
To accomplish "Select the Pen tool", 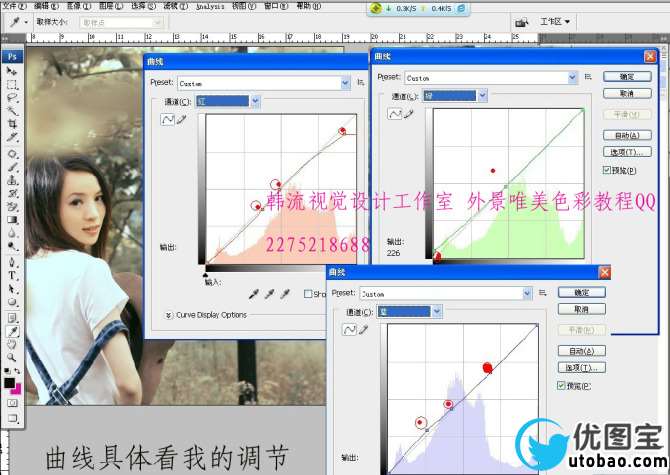I will (x=12, y=262).
